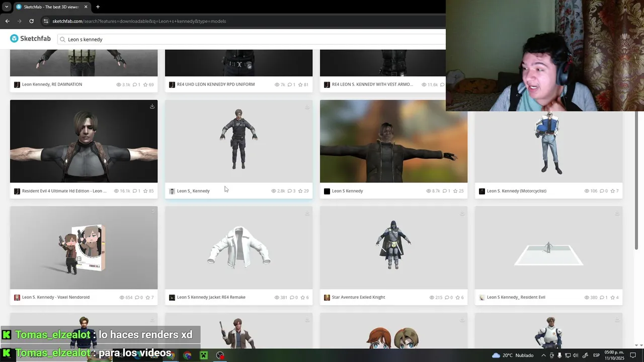
Task: Click Leon S. Kennedy - Voxel Nendoroid title
Action: point(56,297)
